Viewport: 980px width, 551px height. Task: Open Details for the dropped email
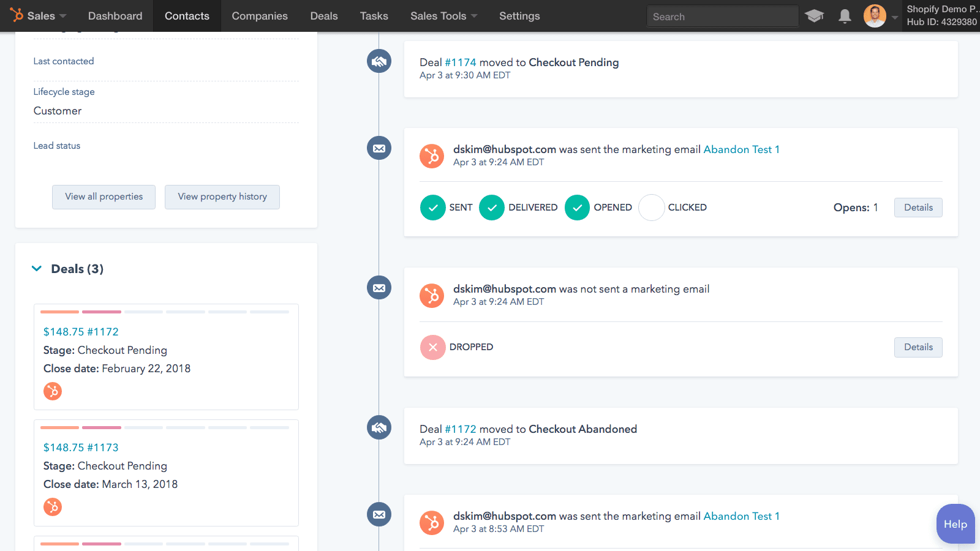pyautogui.click(x=918, y=347)
